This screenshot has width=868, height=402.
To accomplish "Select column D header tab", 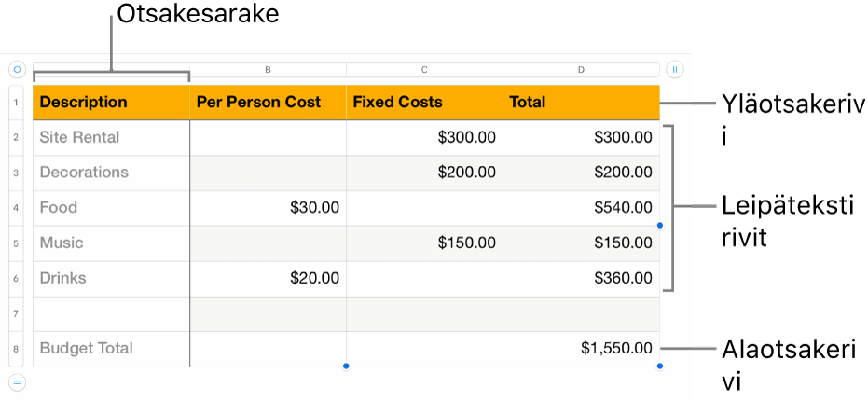I will [581, 70].
